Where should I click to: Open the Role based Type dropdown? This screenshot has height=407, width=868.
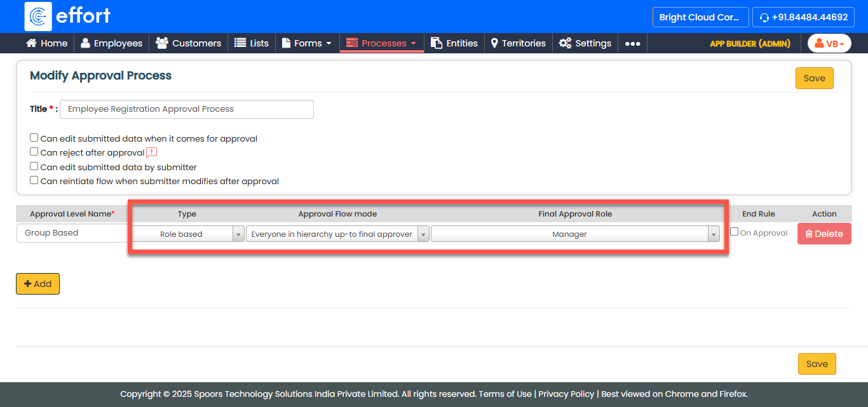(x=187, y=234)
